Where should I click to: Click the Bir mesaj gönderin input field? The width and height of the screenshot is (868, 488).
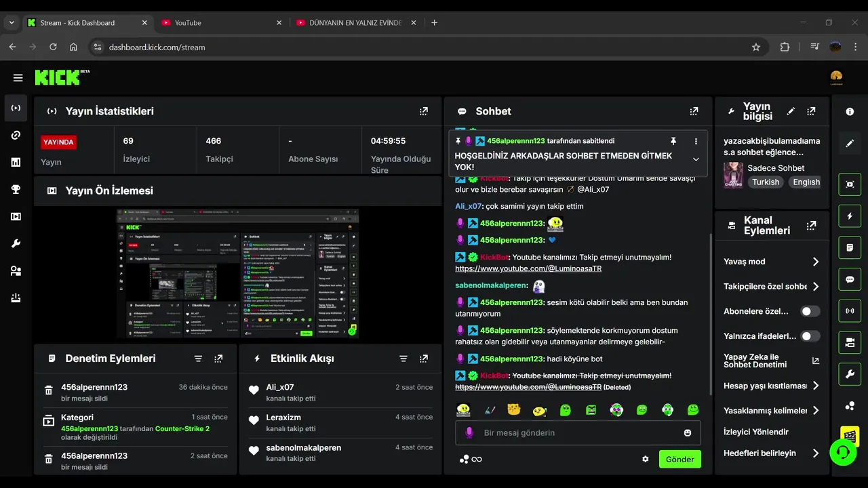[578, 432]
